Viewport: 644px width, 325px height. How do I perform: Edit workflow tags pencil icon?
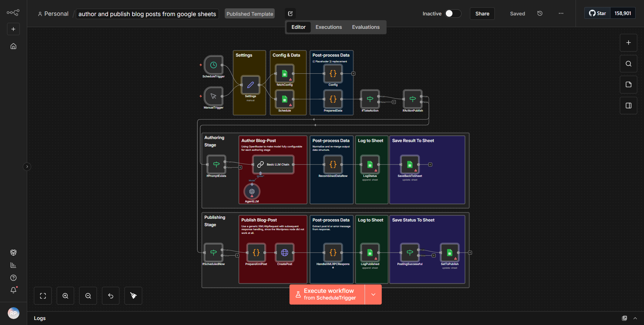(290, 14)
